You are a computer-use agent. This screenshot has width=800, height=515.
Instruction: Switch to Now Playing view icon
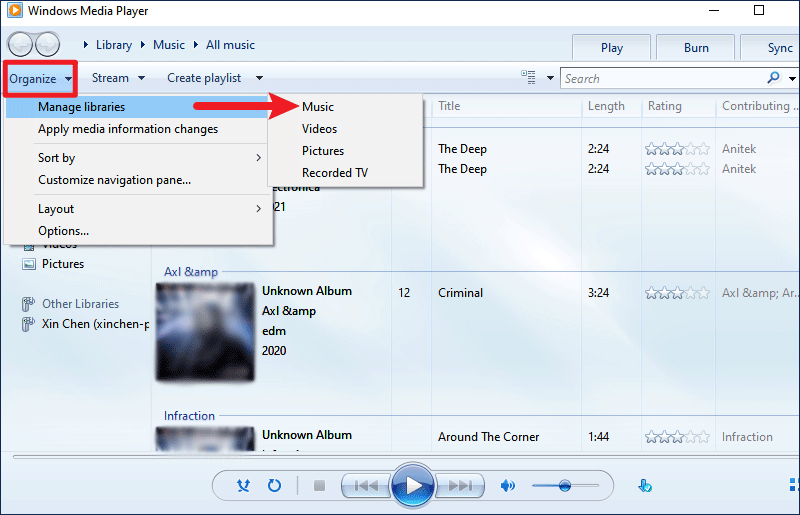794,484
